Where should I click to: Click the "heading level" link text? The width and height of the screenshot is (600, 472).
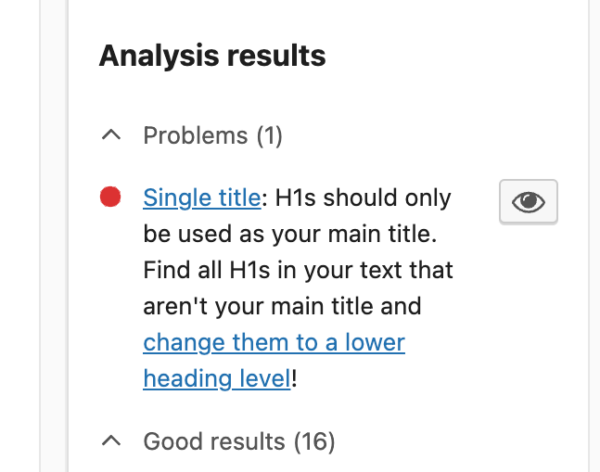coord(217,378)
